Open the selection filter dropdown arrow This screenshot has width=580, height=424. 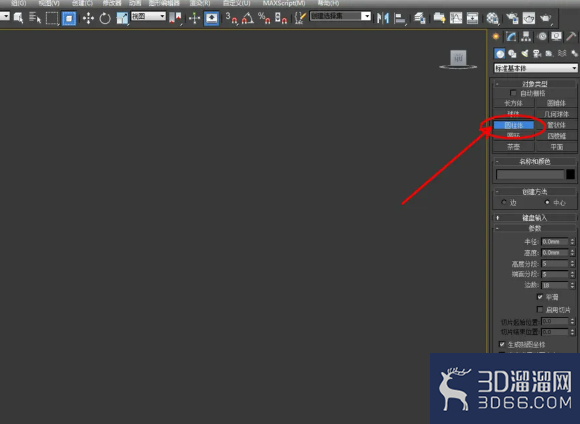click(5, 16)
